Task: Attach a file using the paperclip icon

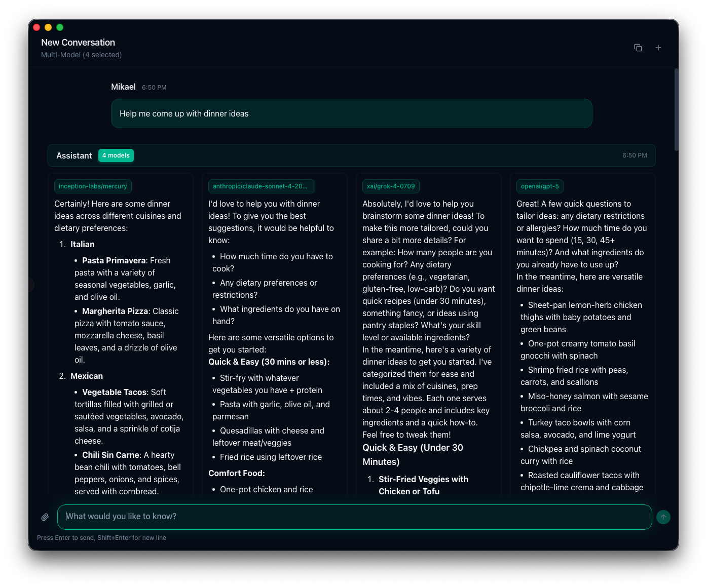Action: [45, 517]
